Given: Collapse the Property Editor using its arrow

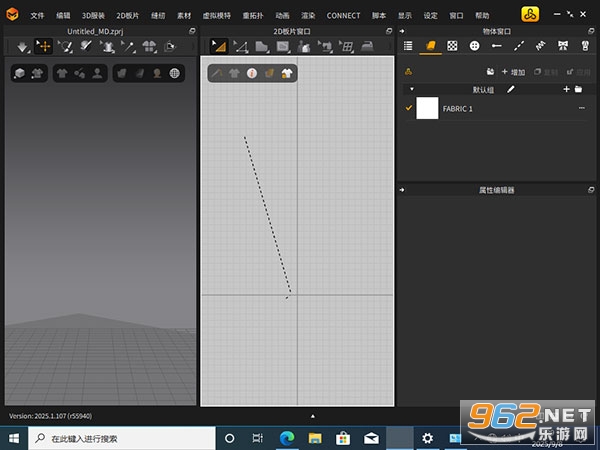Looking at the screenshot, I should coord(402,190).
